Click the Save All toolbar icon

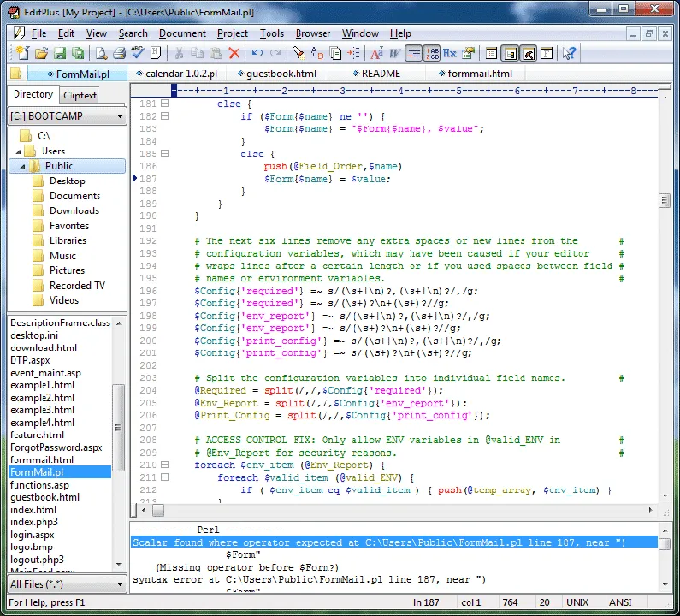coord(78,53)
